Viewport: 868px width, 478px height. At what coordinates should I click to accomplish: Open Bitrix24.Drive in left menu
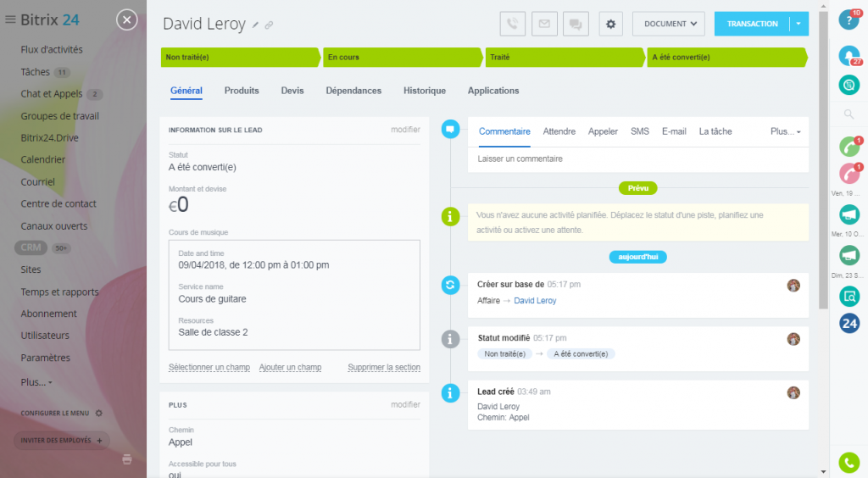pyautogui.click(x=49, y=138)
